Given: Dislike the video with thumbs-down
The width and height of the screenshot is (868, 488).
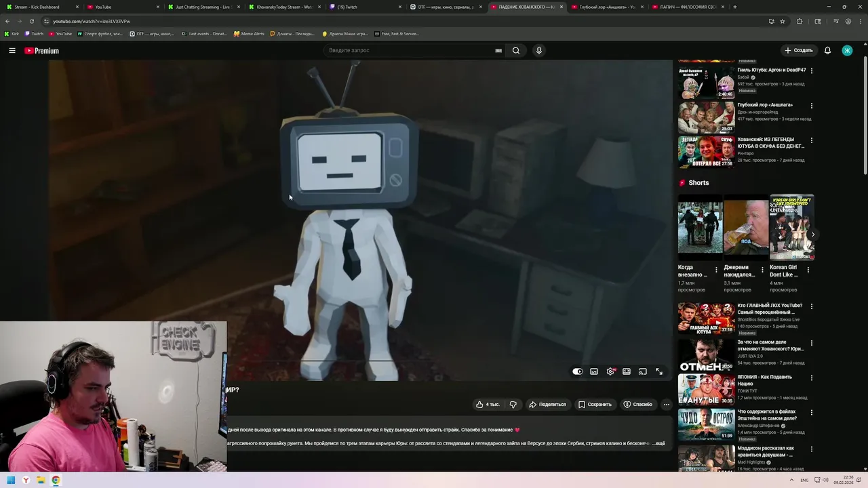Looking at the screenshot, I should tap(513, 405).
